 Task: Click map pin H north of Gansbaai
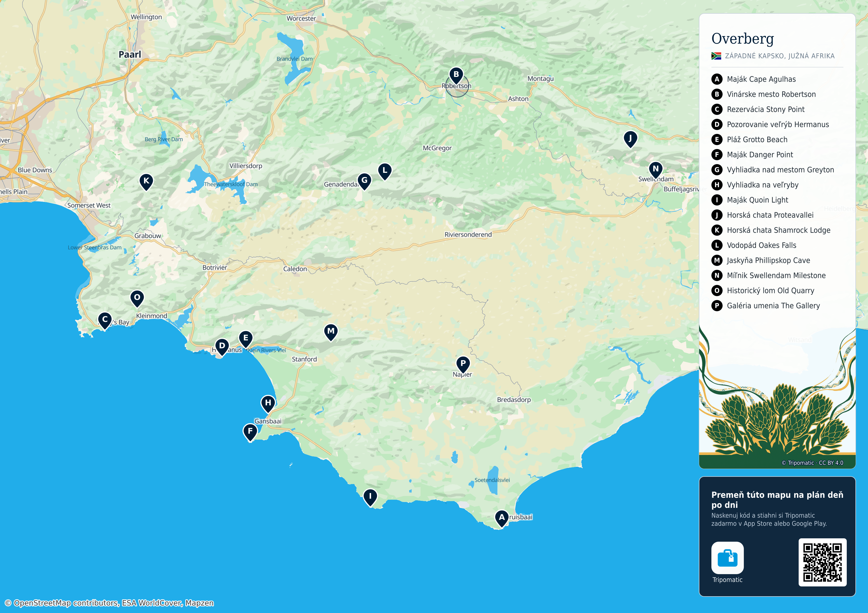pyautogui.click(x=268, y=404)
